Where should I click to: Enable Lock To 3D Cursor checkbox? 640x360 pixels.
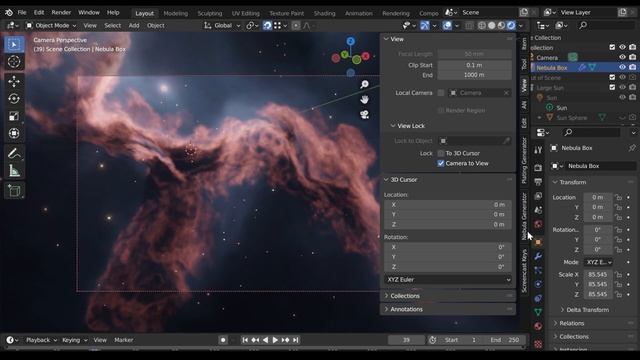click(x=441, y=153)
